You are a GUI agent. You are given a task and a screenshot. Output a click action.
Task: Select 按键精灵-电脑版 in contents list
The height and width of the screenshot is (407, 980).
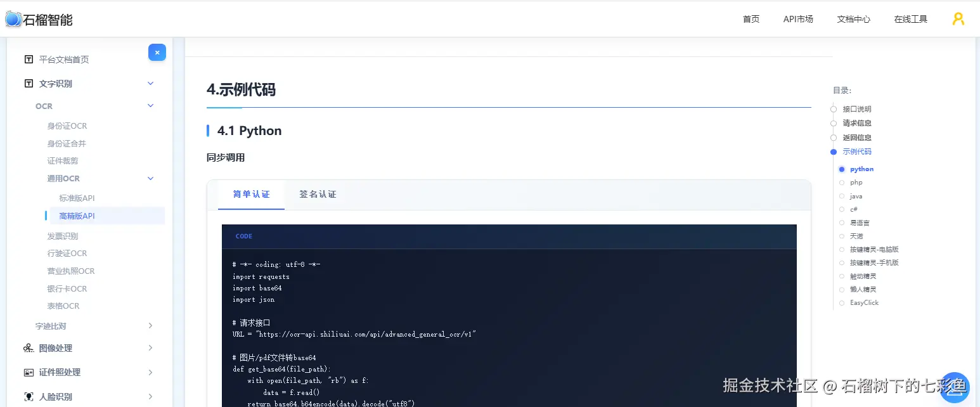point(875,250)
